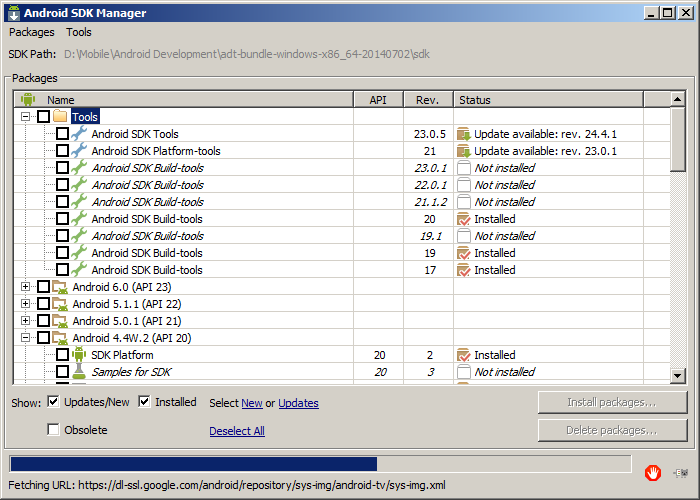Sort by the Name column header

coord(183,100)
